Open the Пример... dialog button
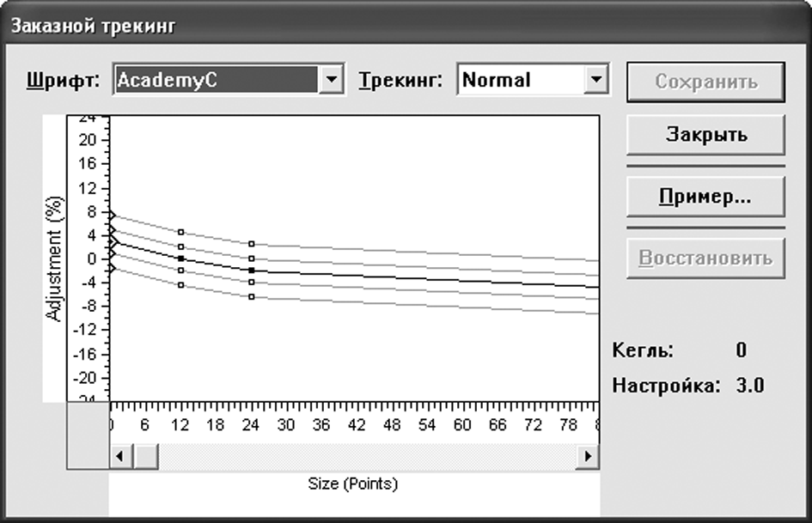The width and height of the screenshot is (812, 523). coord(705,197)
